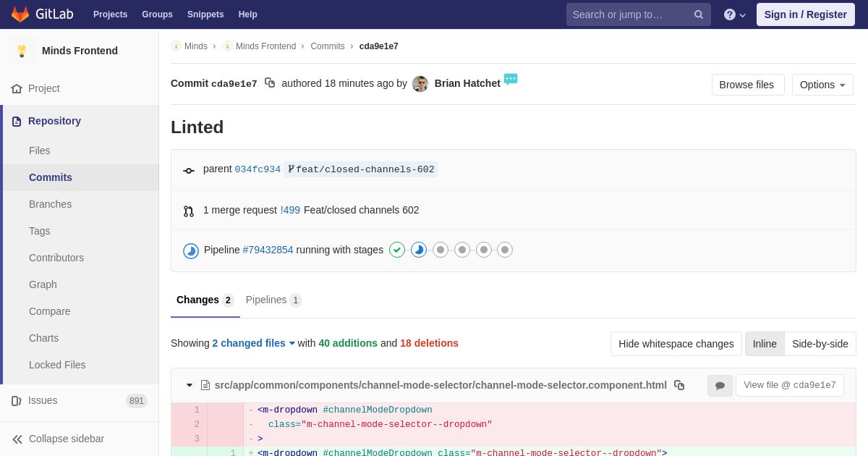Switch to the Pipelines tab

click(x=273, y=300)
